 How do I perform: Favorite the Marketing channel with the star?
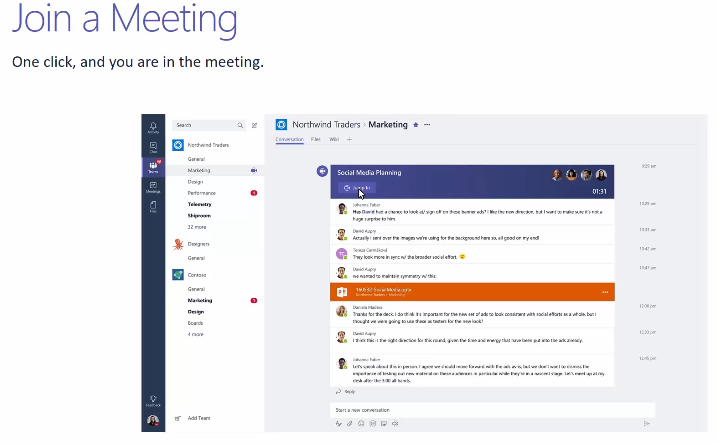click(x=416, y=125)
